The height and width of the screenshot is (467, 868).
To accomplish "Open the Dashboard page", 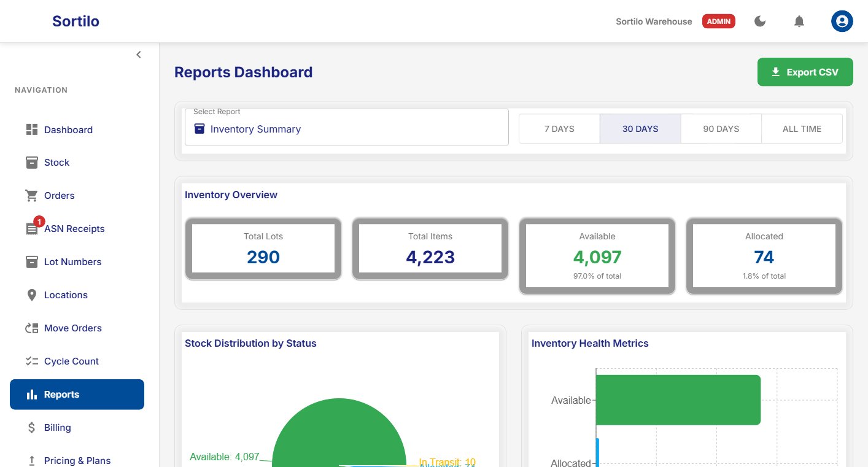I will pos(77,129).
